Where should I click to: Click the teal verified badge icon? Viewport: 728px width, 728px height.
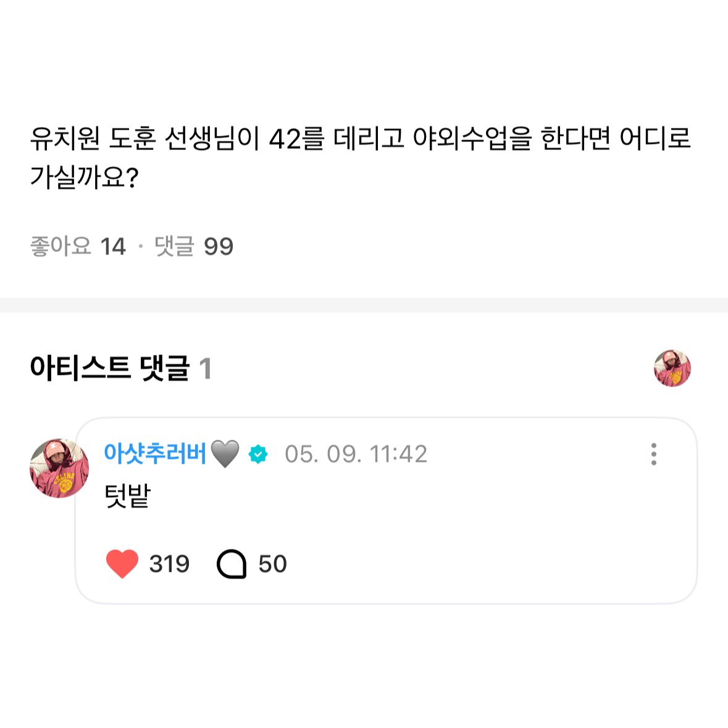tap(258, 454)
